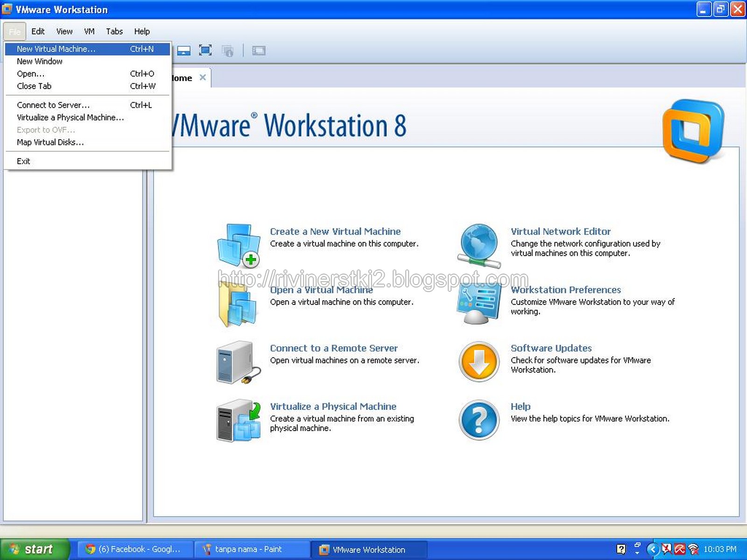Screen dimensions: 747x560
Task: Select Exit in the File menu
Action: tap(87, 161)
